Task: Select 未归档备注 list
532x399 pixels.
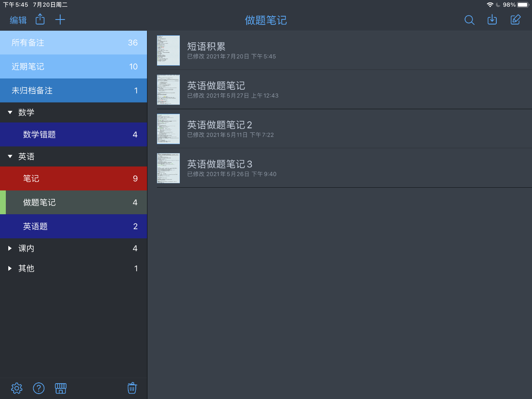Action: click(x=74, y=91)
